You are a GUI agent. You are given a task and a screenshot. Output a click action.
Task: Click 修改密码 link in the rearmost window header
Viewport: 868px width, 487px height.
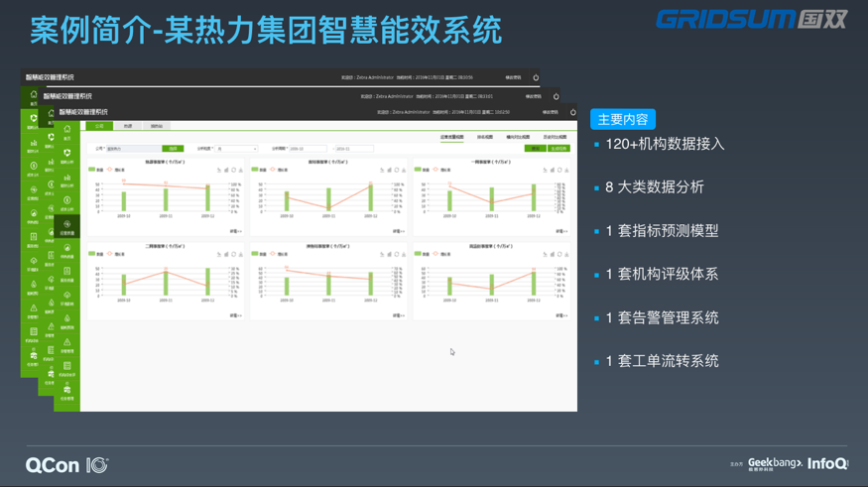(x=513, y=77)
